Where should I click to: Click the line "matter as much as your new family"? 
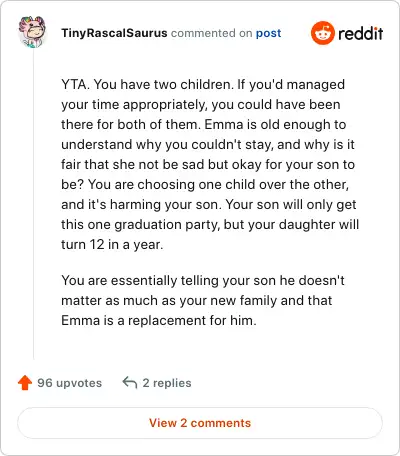point(197,301)
